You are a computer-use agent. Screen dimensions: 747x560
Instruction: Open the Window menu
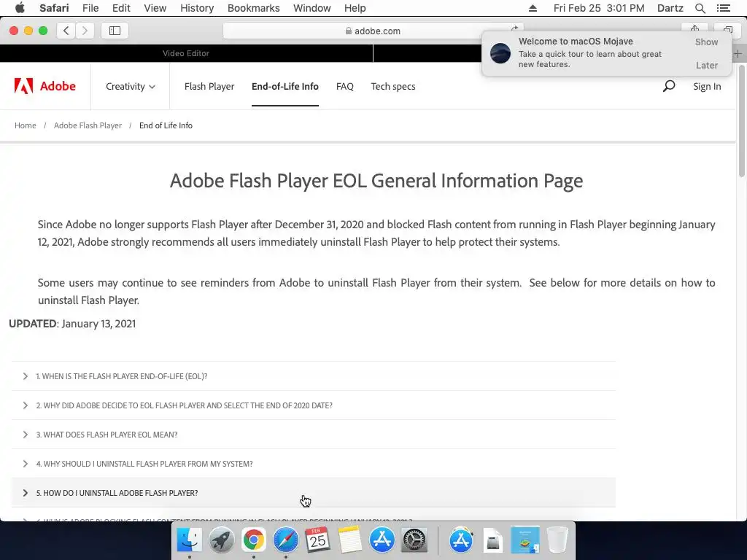[312, 8]
